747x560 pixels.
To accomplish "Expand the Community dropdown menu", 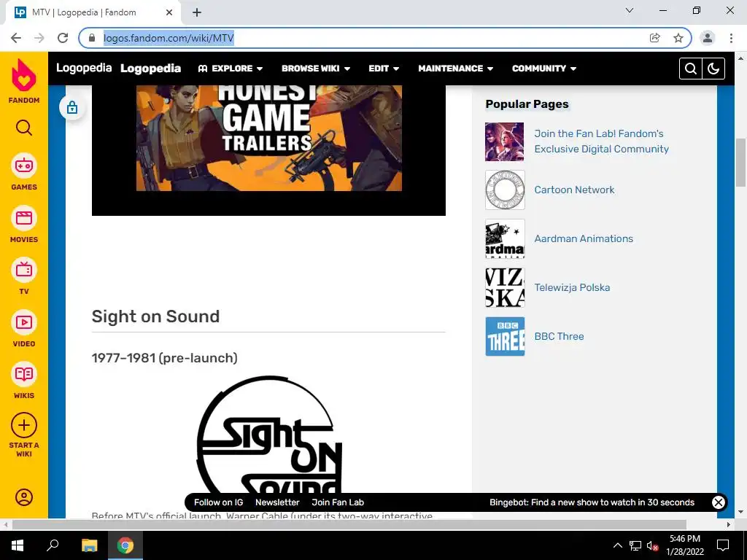I will 544,69.
